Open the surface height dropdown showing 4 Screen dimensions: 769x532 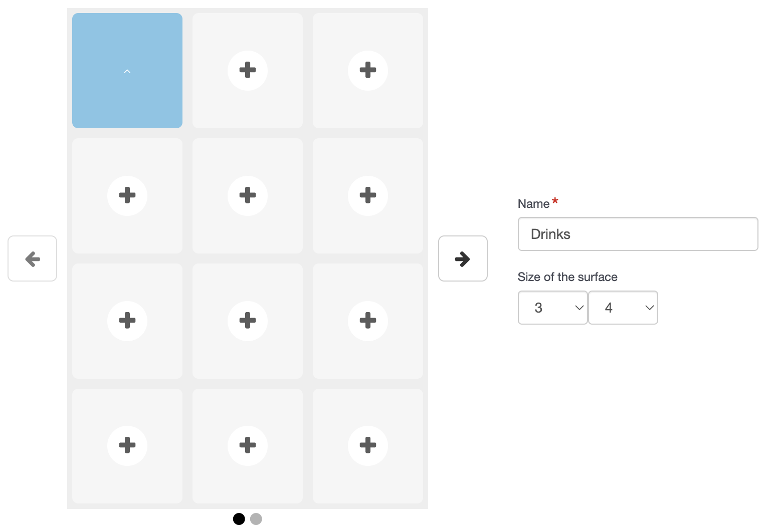point(623,308)
